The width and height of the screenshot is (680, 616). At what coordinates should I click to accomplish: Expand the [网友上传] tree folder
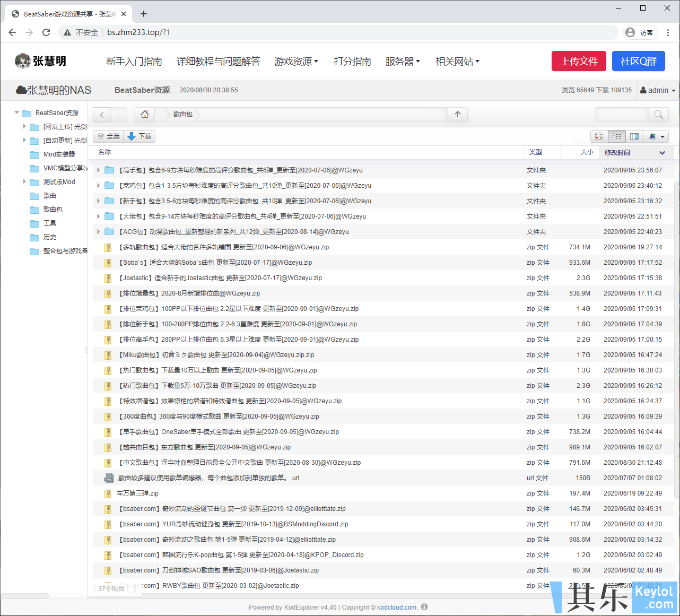click(x=24, y=126)
